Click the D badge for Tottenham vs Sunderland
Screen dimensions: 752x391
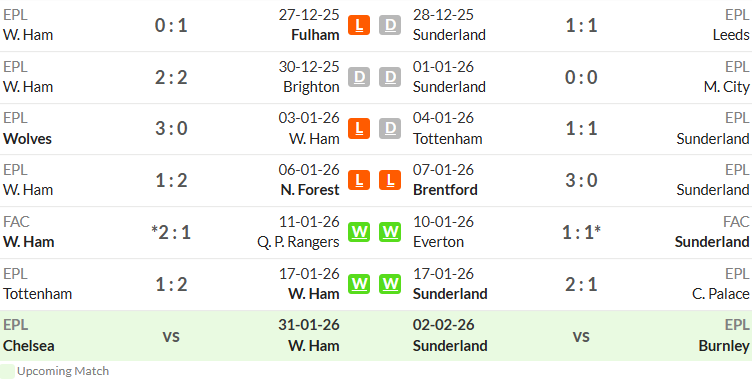tap(390, 129)
